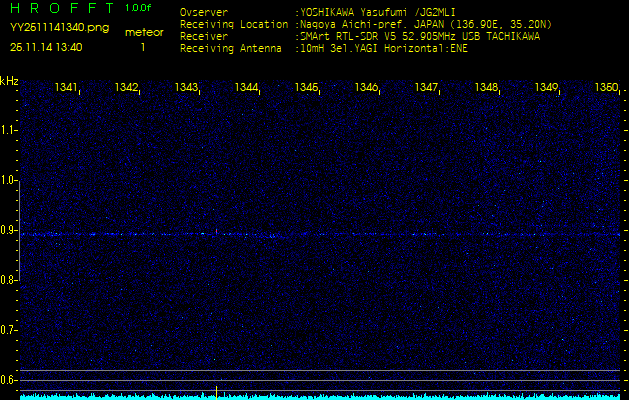Click the kHz axis unit label
Viewport: 629px width, 400px height.
(9, 80)
